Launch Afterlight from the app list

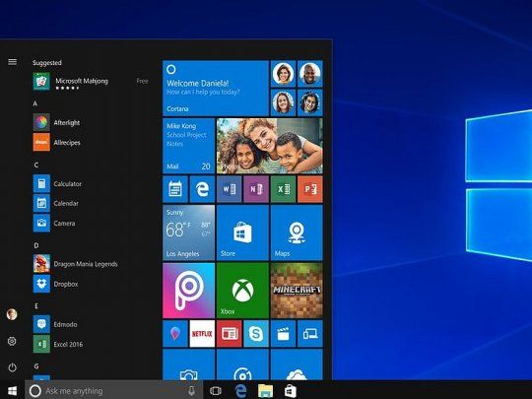click(57, 122)
